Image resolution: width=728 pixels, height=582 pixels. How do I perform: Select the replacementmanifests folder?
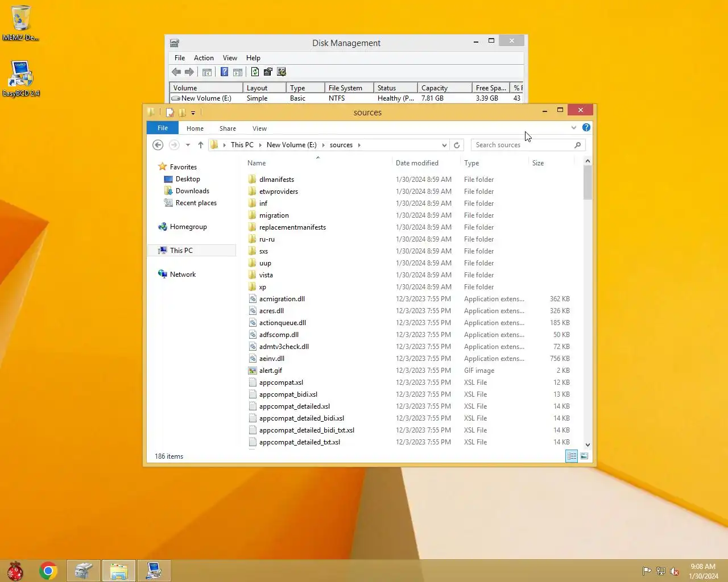[x=292, y=227]
